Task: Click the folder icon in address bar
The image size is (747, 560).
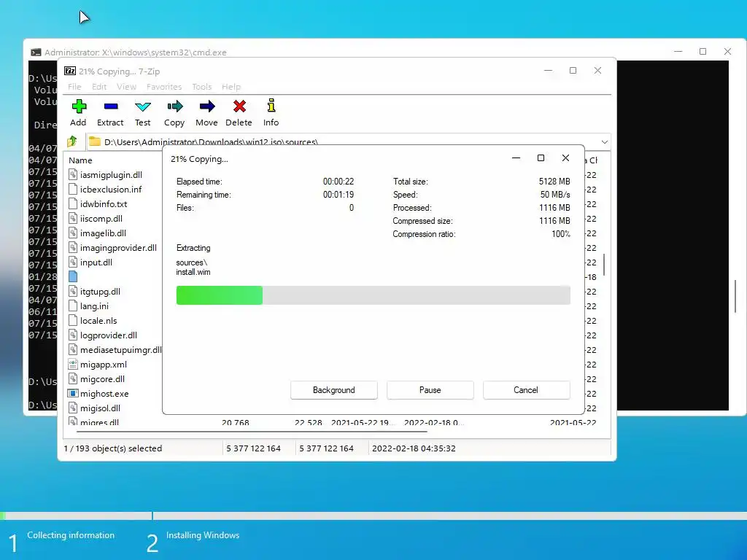Action: click(95, 141)
